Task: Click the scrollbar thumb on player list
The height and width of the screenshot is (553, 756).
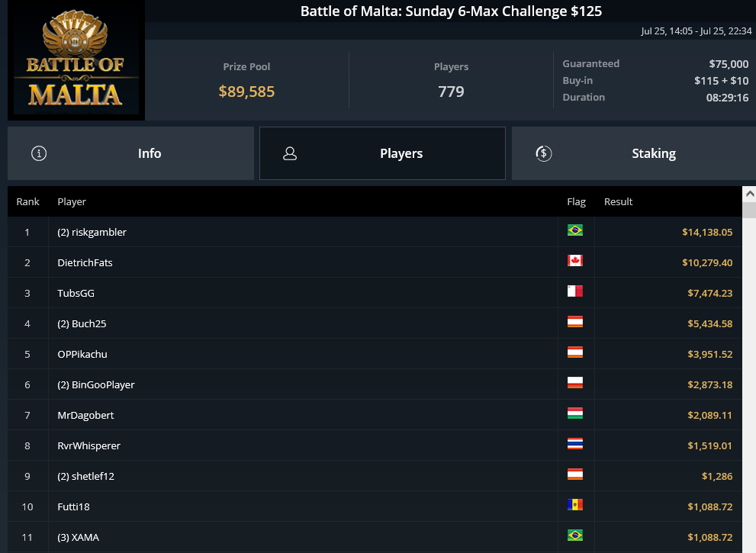Action: (x=749, y=211)
